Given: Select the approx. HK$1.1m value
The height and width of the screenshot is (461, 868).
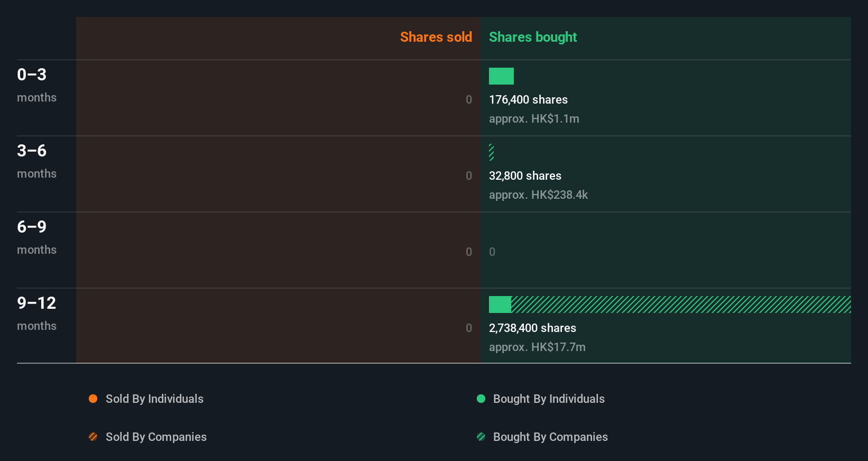Looking at the screenshot, I should click(534, 118).
